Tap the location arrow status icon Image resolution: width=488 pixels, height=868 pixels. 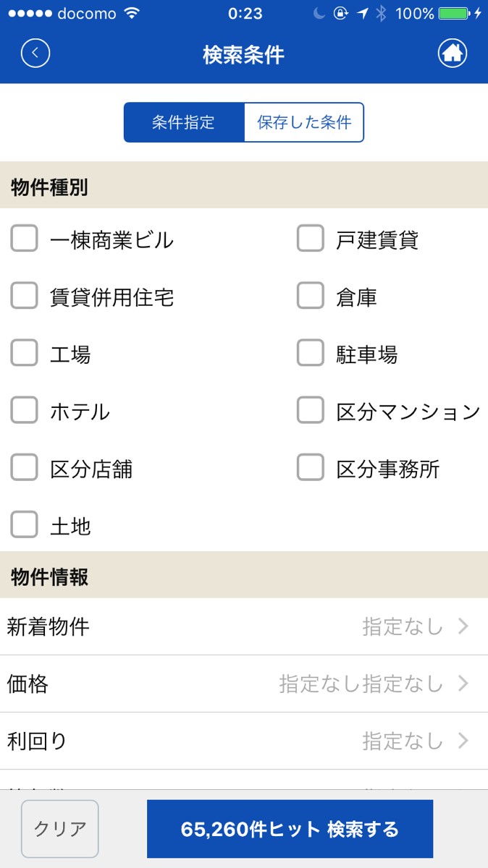point(362,14)
